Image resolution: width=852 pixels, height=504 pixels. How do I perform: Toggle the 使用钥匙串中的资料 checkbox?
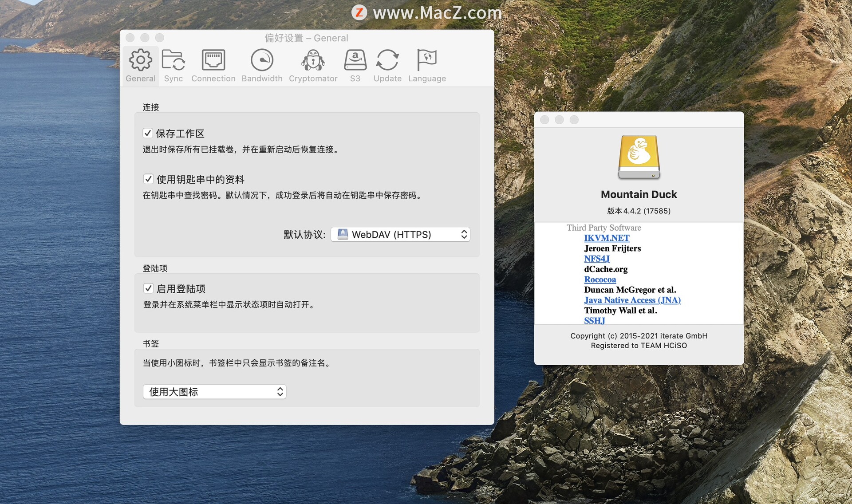pyautogui.click(x=148, y=179)
